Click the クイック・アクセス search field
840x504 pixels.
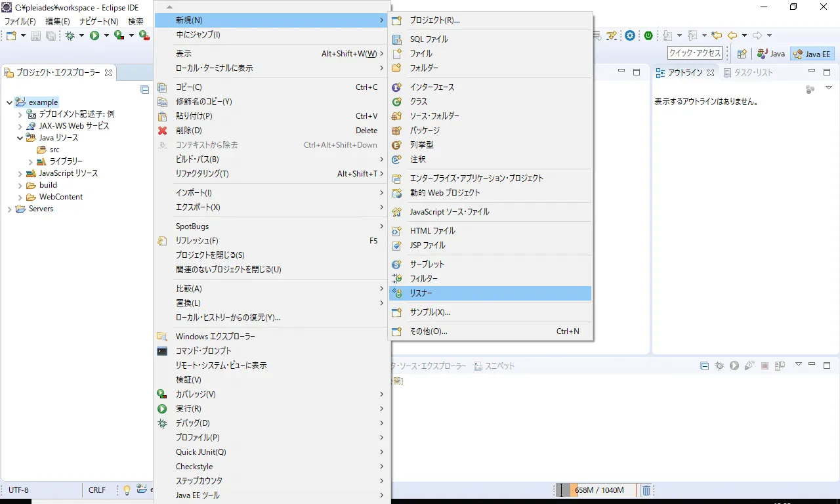click(695, 53)
